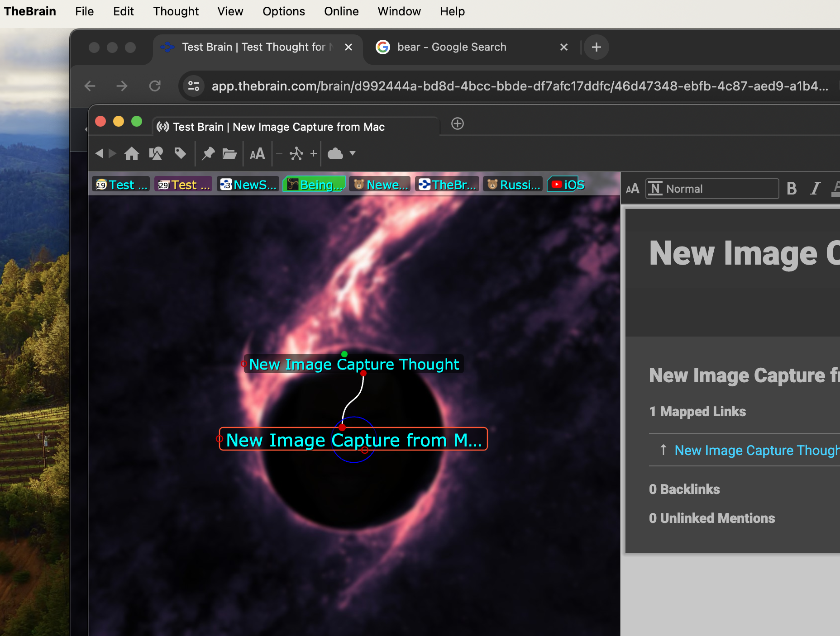Click the AA font size icon in notes toolbar
This screenshot has width=840, height=636.
(632, 189)
